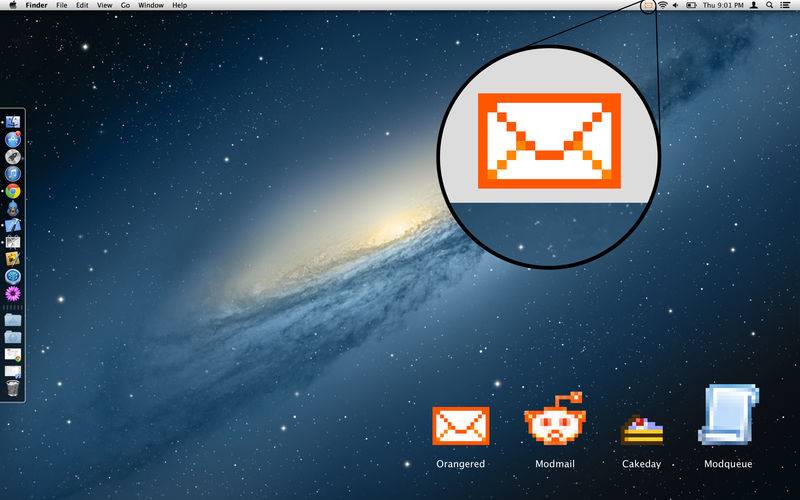The width and height of the screenshot is (800, 500).
Task: Open the Go menu
Action: click(x=125, y=5)
